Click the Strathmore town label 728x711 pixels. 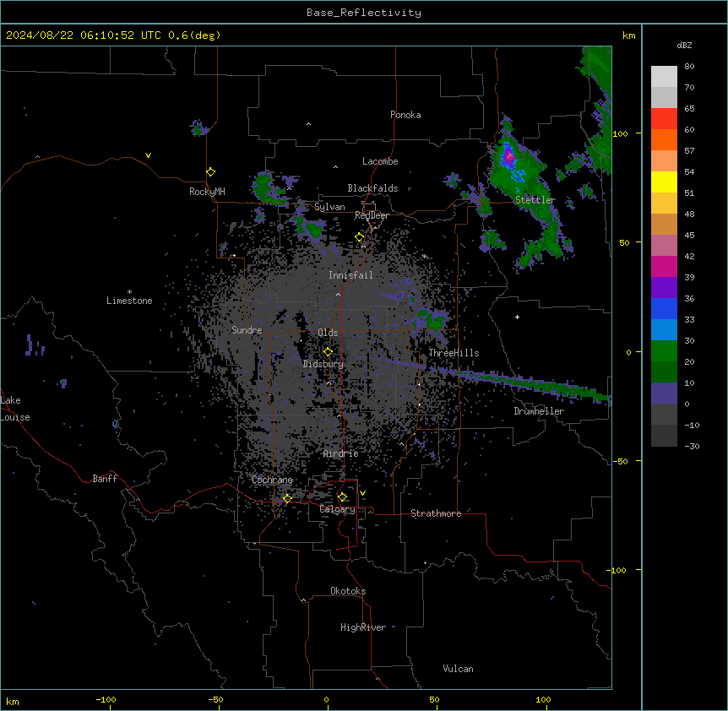tap(436, 513)
